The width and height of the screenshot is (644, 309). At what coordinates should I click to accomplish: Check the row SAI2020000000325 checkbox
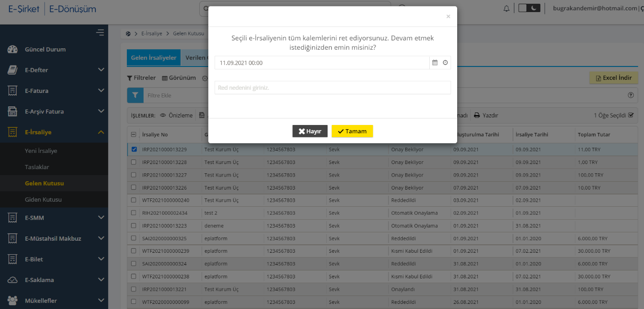[134, 238]
